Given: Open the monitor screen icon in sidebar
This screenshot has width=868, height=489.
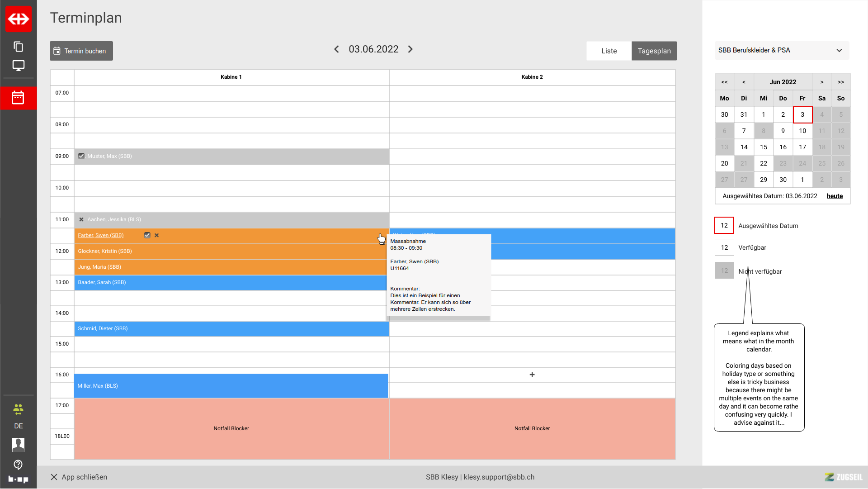Looking at the screenshot, I should click(x=19, y=66).
